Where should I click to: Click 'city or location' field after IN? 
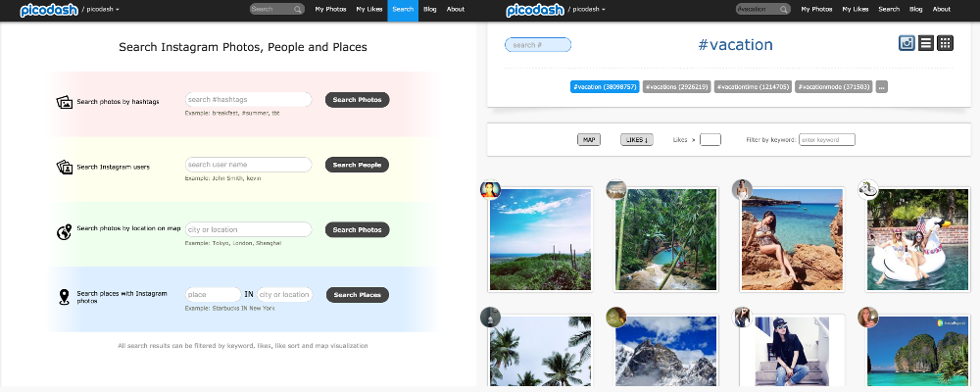coord(284,294)
